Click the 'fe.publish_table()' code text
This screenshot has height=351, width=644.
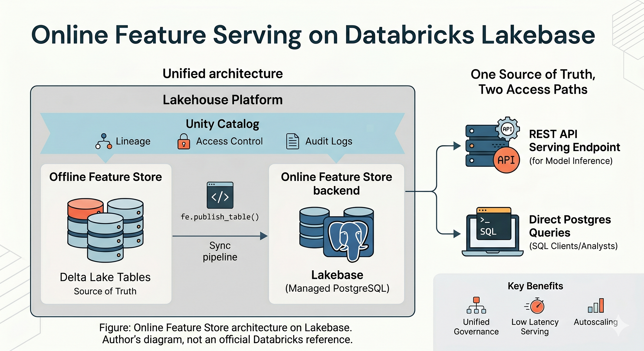(x=220, y=217)
